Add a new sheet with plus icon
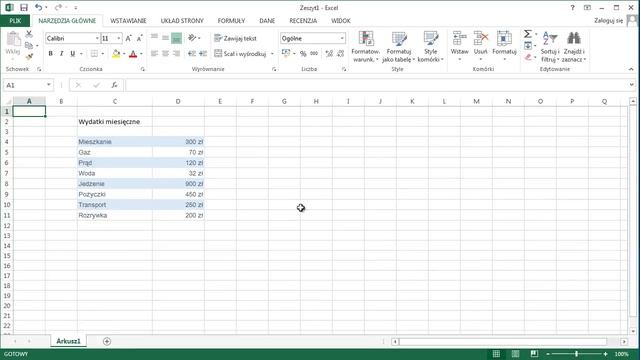This screenshot has height=360, width=640. 107,341
